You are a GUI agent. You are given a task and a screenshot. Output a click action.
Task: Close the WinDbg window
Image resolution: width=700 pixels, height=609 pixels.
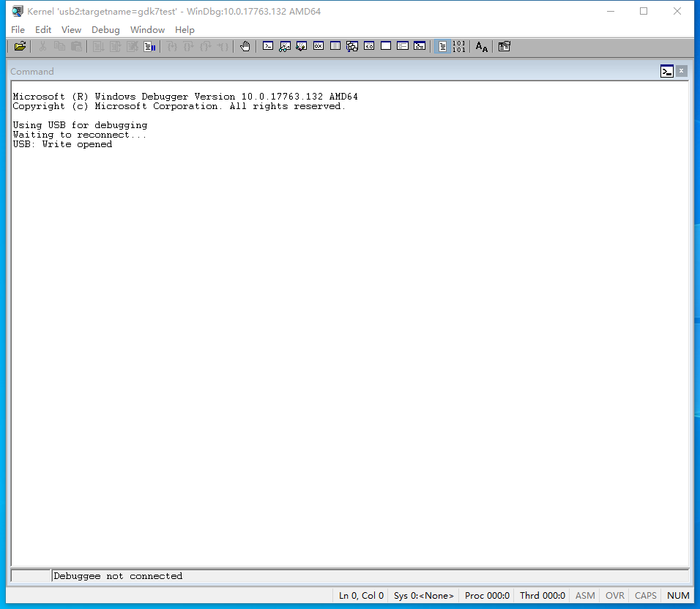coord(677,11)
